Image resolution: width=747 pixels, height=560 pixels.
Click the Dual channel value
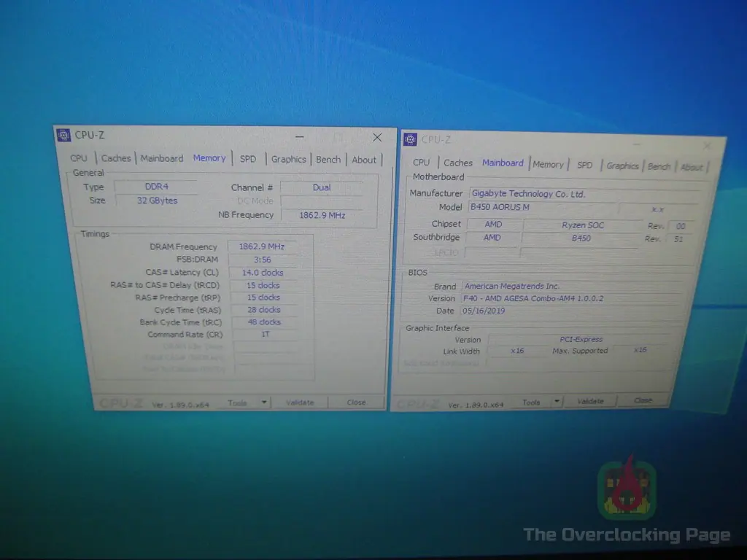tap(322, 187)
